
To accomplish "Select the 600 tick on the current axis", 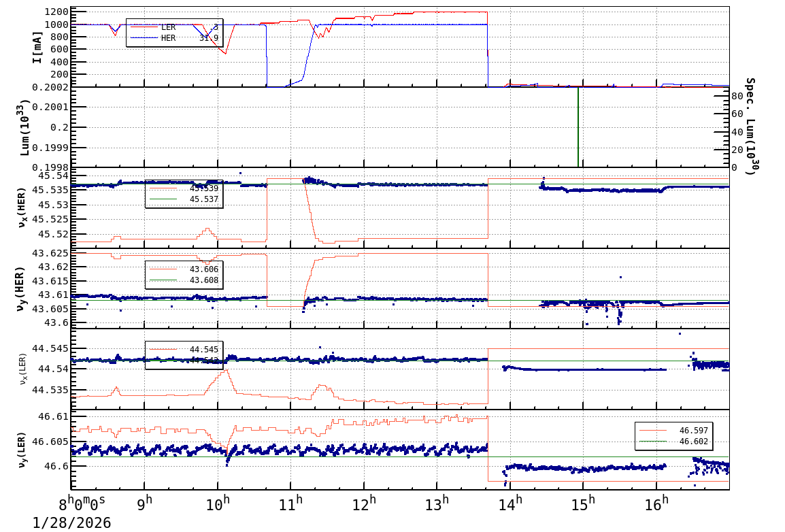I will 59,50.
